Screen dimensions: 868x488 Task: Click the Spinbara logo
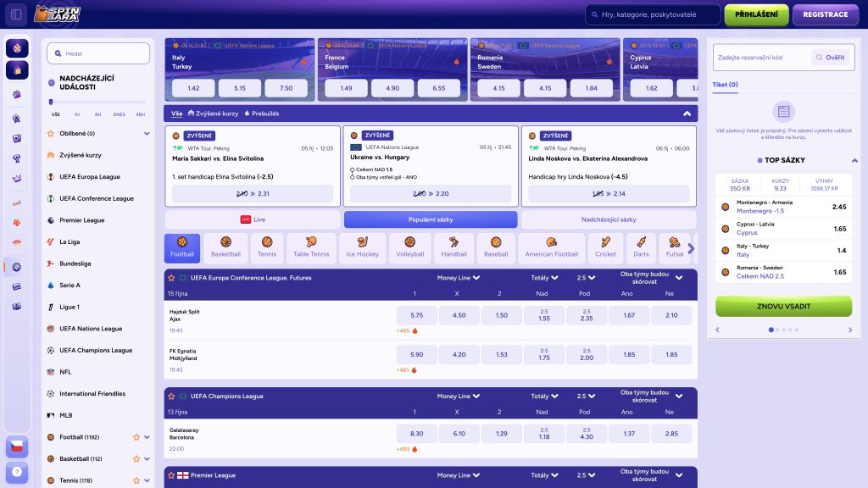pos(57,14)
